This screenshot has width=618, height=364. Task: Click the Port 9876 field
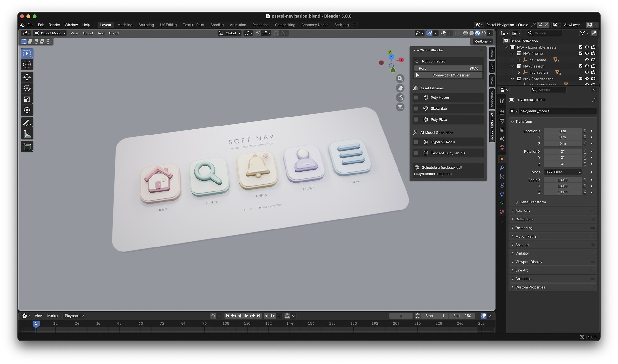pos(448,68)
